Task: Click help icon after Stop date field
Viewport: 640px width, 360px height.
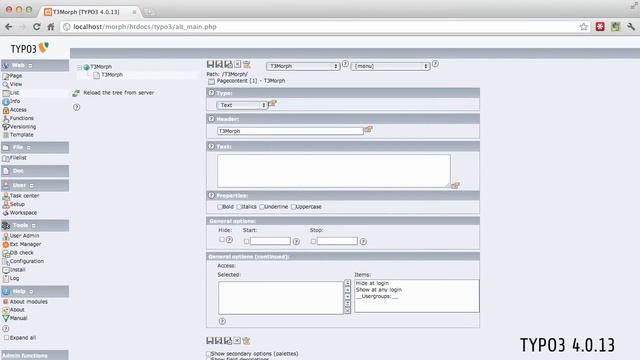Action: (363, 242)
